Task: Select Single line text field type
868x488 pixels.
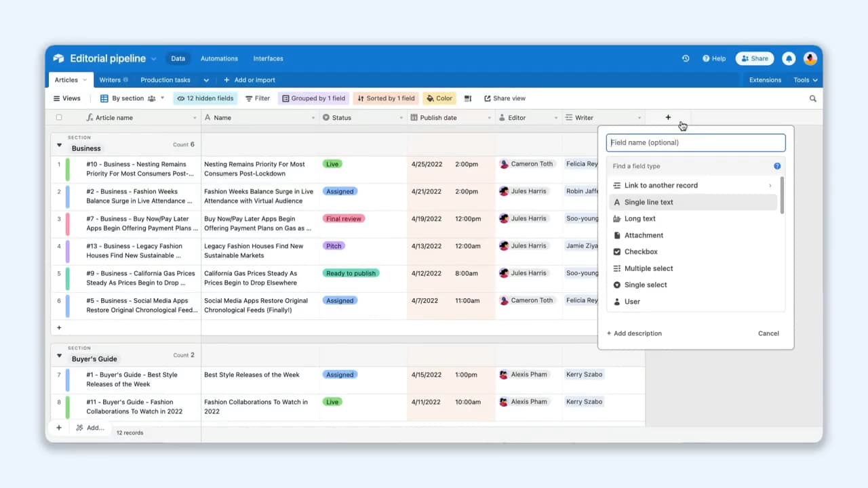Action: pos(692,202)
